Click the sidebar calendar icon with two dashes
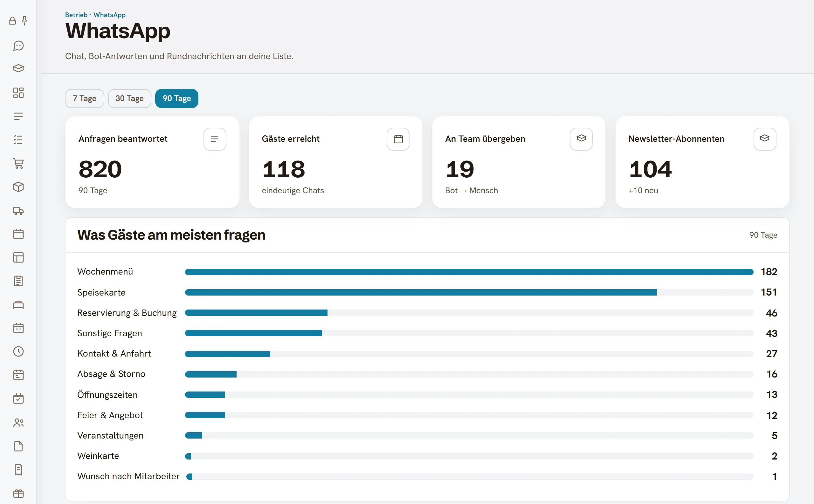 click(18, 328)
